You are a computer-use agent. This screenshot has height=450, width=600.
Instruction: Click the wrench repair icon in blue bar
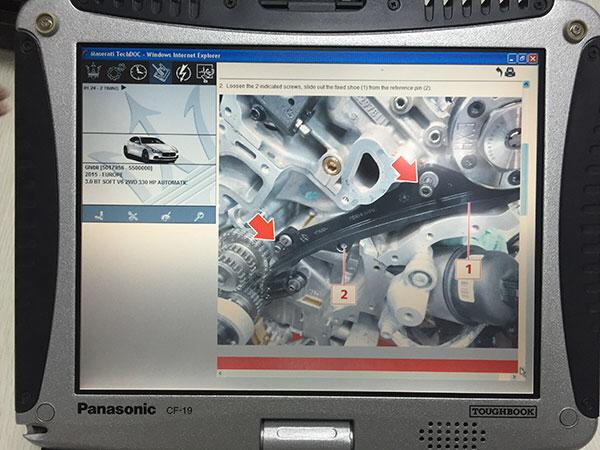tap(166, 216)
